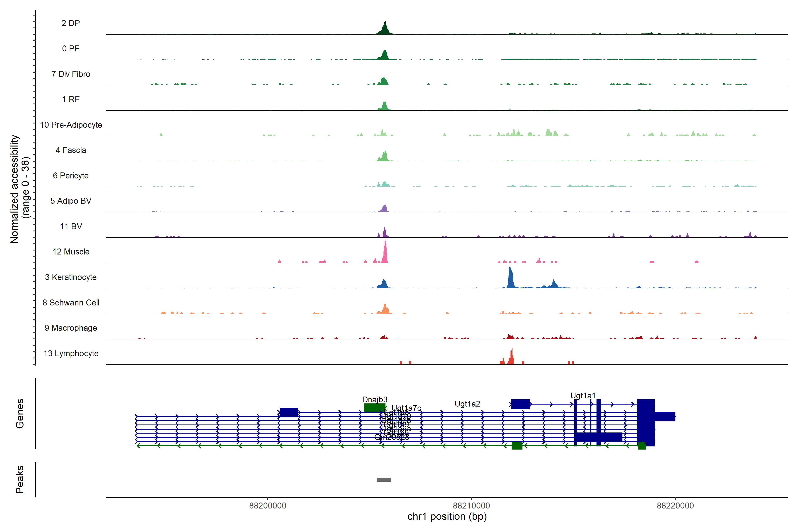Viewport: 798px width, 532px height.
Task: Click the 8 Schwann Cell track label
Action: [71, 303]
